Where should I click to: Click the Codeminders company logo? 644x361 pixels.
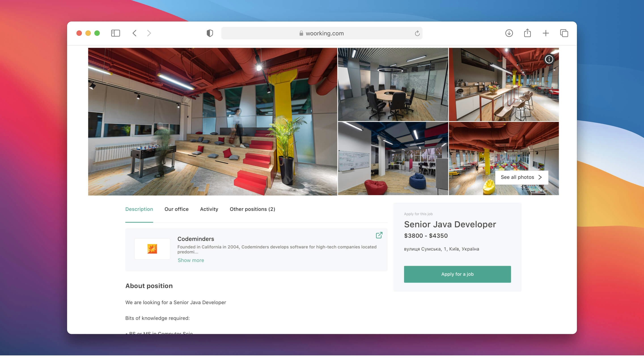click(x=152, y=249)
